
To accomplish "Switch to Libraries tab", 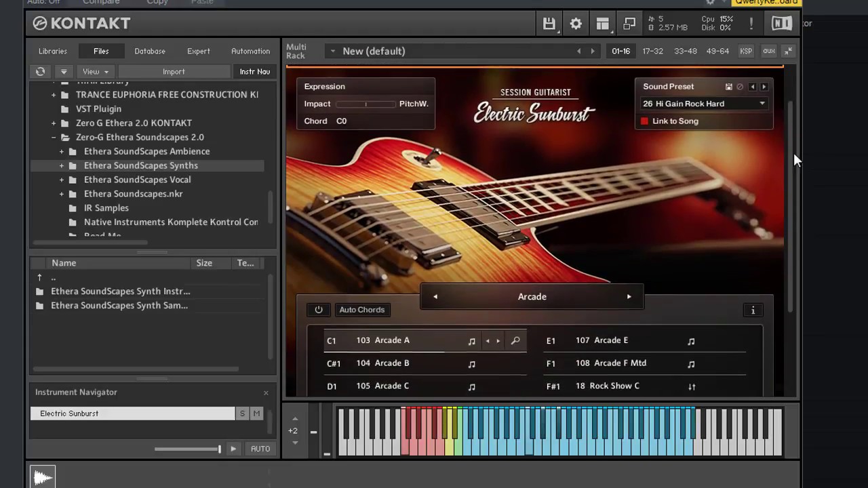I will coord(53,51).
